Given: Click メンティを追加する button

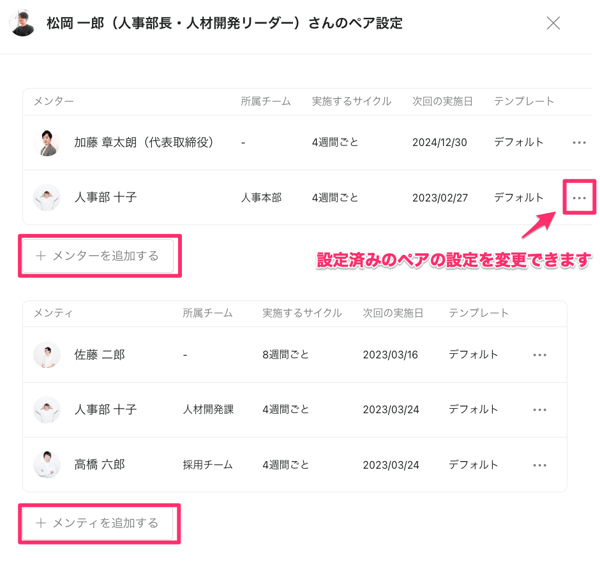Looking at the screenshot, I should (98, 523).
